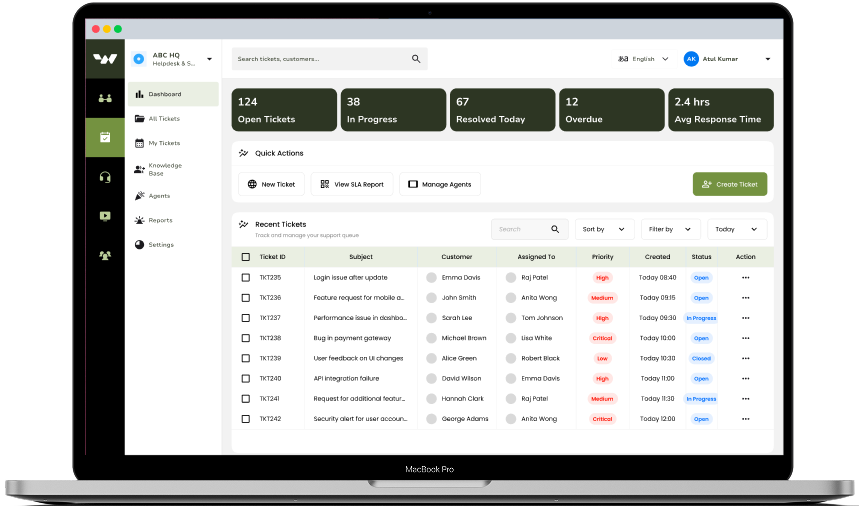Open the 2.4 hrs Avg Response Time card
Viewport: 859px width, 507px height.
[x=721, y=110]
